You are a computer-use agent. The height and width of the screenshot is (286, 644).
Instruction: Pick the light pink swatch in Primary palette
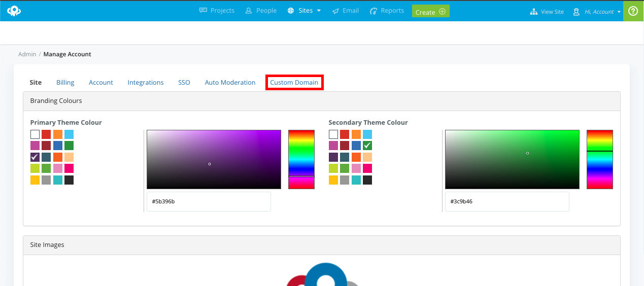(58, 168)
